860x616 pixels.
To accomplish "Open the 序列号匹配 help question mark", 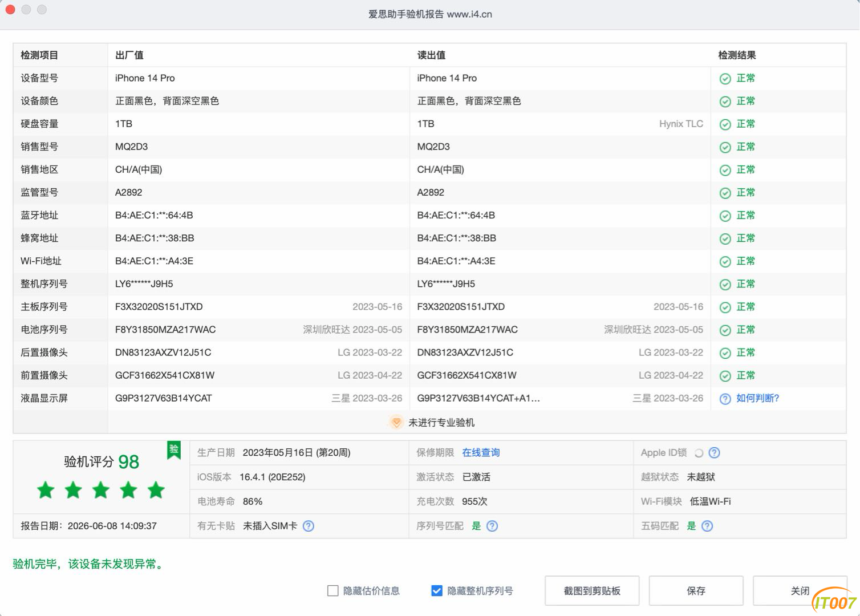I will coord(492,526).
